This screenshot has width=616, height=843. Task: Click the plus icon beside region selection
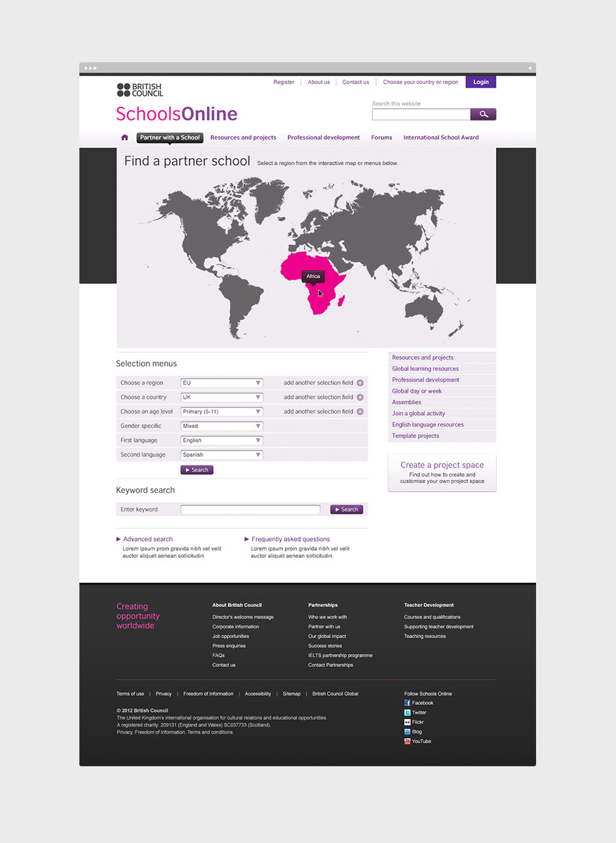tap(360, 383)
